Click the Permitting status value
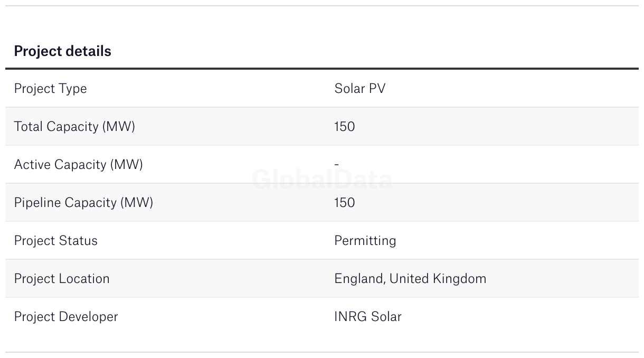This screenshot has height=358, width=644. click(365, 241)
